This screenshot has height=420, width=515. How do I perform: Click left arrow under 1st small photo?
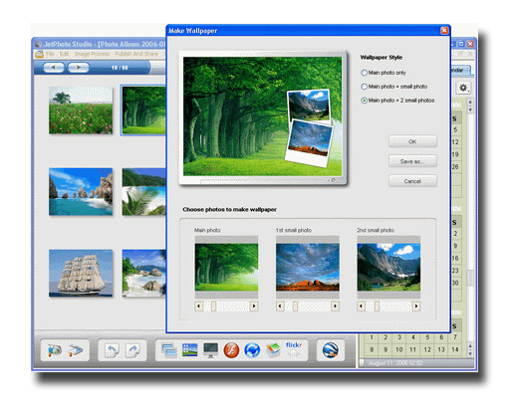[x=280, y=306]
